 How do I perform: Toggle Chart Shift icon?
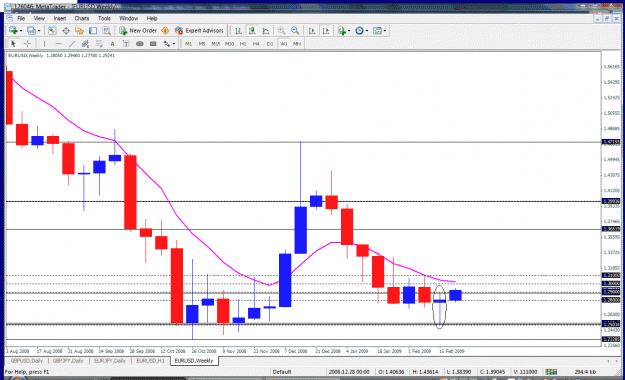326,31
